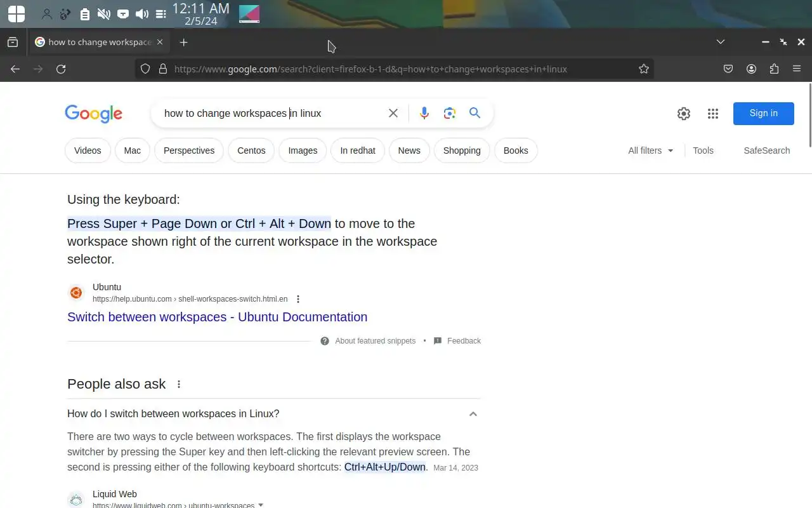
Task: Filter results by Images
Action: click(303, 150)
